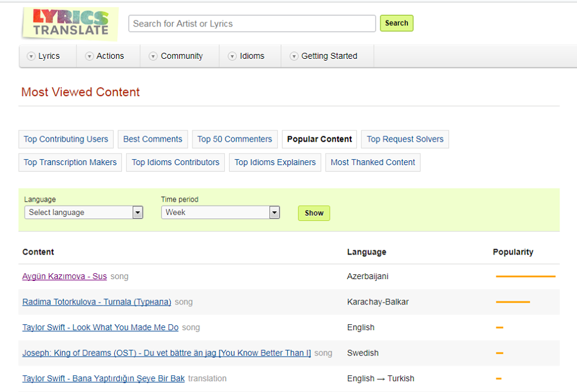Viewport: 577px width, 392px height.
Task: Focus the Search for Artist or Lyrics field
Action: [x=252, y=24]
